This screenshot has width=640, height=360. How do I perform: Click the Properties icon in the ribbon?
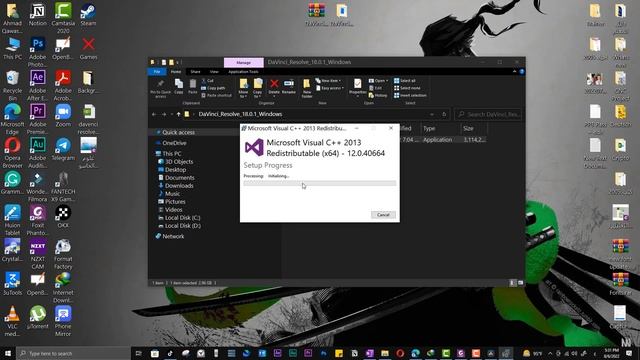point(358,87)
